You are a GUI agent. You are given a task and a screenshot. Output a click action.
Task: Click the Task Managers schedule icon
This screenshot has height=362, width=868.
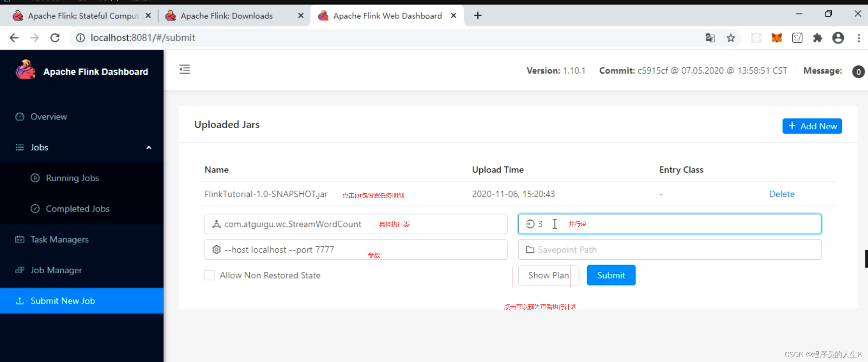tap(20, 239)
